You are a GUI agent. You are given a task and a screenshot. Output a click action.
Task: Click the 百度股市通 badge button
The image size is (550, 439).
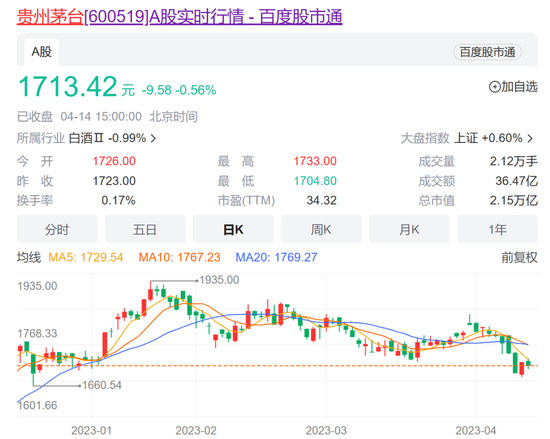487,52
